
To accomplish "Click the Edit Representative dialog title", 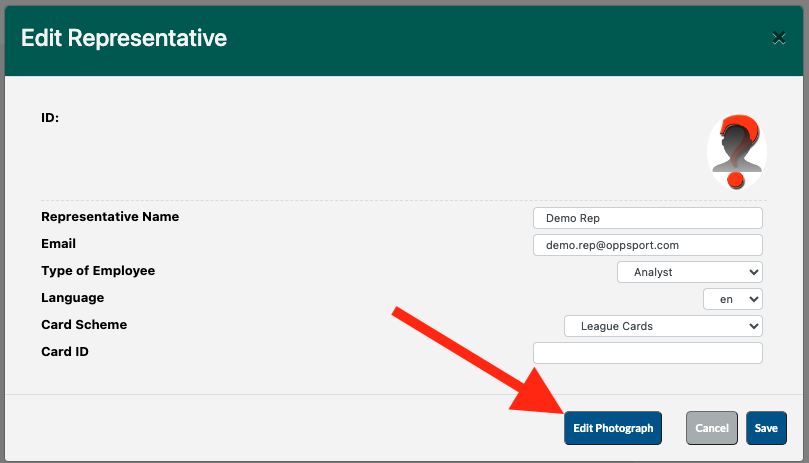I will tap(124, 38).
